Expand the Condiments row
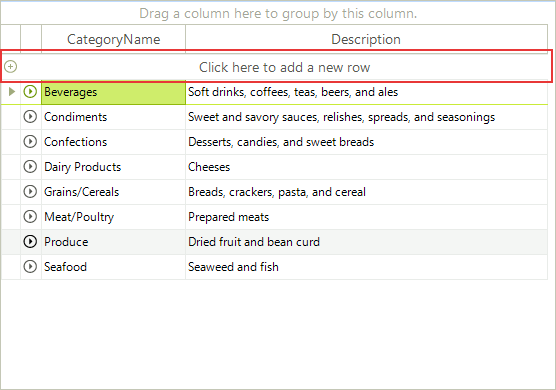This screenshot has height=390, width=556. click(x=30, y=117)
